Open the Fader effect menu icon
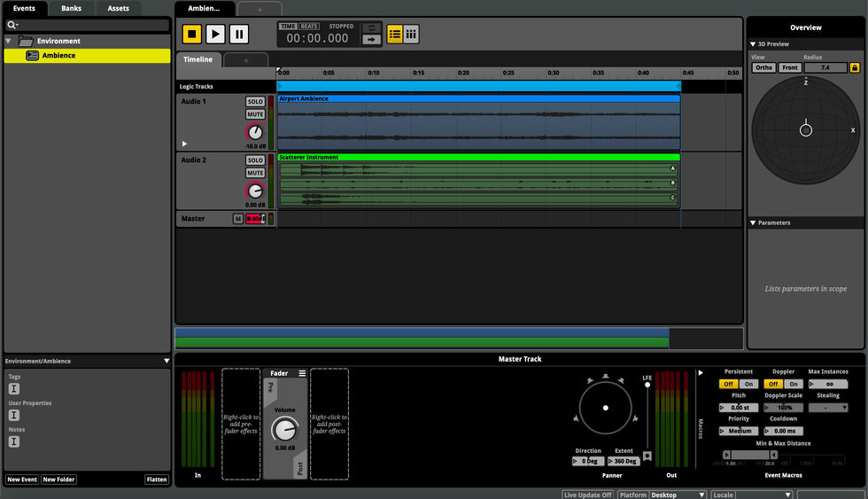The width and height of the screenshot is (868, 499). [x=302, y=373]
